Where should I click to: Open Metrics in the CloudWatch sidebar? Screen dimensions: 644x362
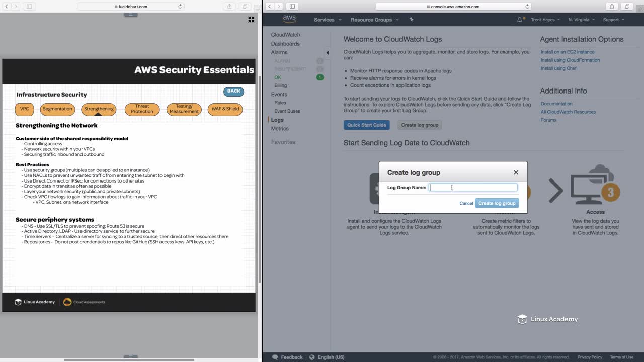click(x=280, y=129)
